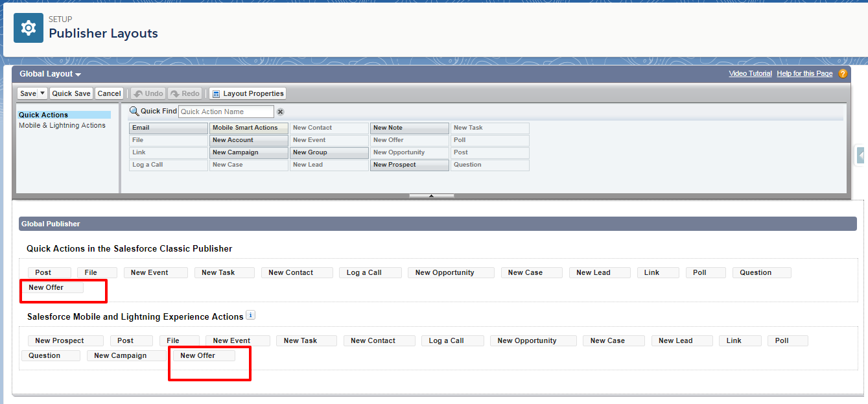Click New Offer in the palette
The height and width of the screenshot is (404, 868).
tap(410, 140)
